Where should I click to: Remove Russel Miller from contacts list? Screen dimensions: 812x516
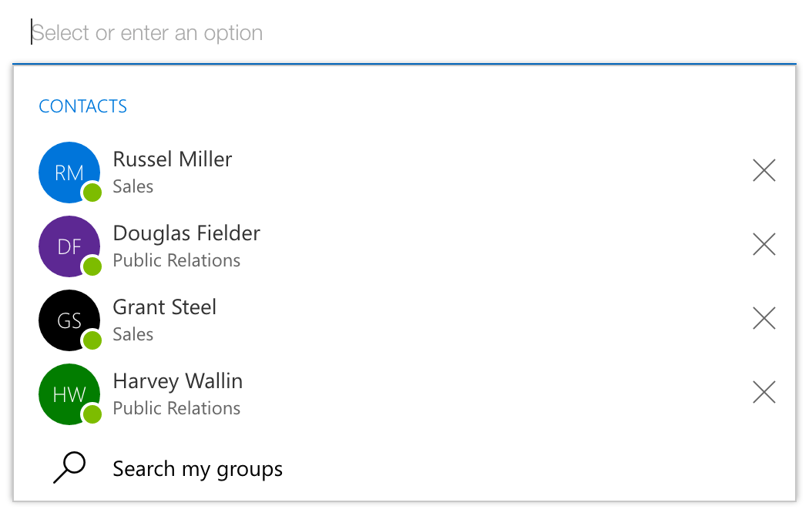(x=763, y=170)
